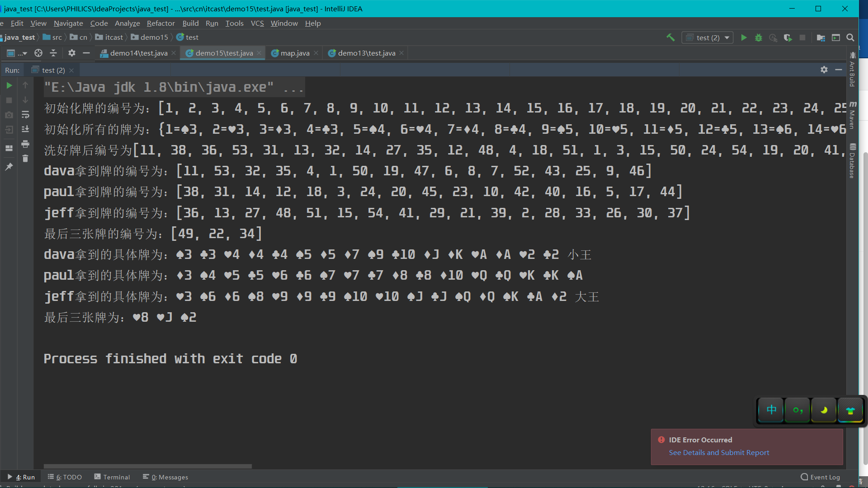Image resolution: width=868 pixels, height=488 pixels.
Task: Toggle soft-wrap in the Run console
Action: [x=25, y=115]
